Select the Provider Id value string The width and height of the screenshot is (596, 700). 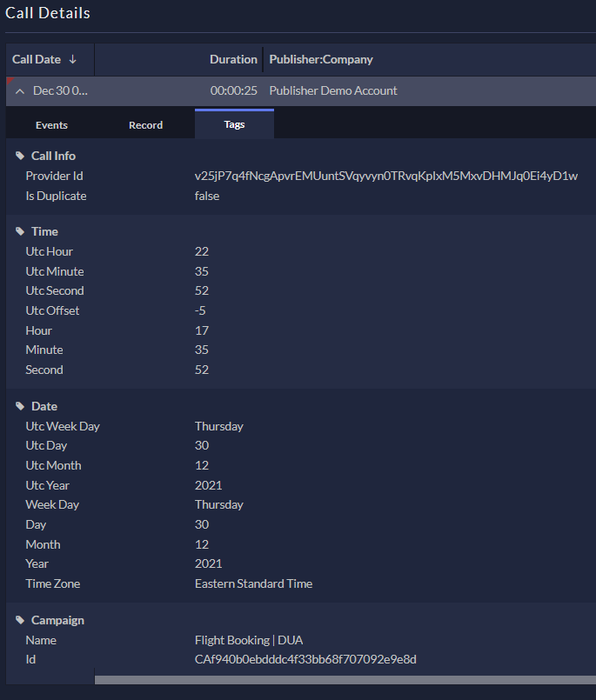pyautogui.click(x=386, y=176)
